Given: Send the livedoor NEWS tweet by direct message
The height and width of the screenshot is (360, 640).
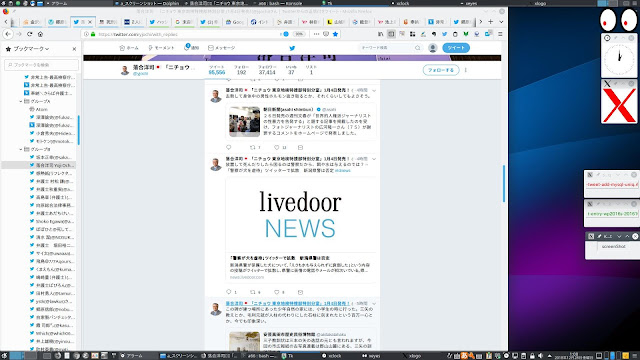Looking at the screenshot, I should click(x=300, y=292).
